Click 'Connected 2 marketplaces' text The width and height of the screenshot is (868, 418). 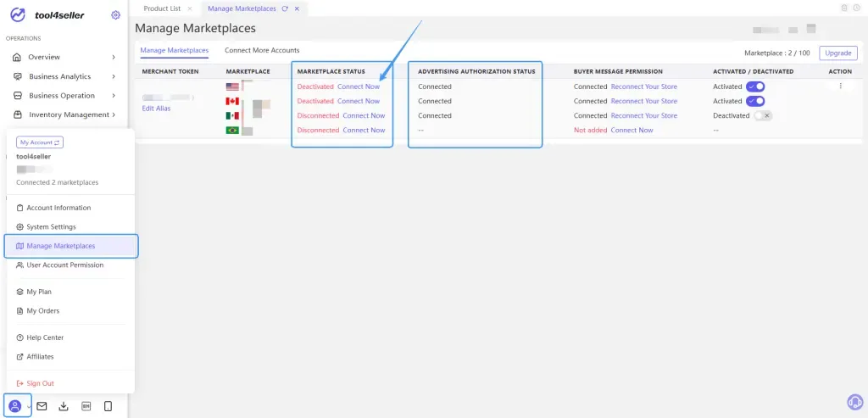(x=58, y=182)
